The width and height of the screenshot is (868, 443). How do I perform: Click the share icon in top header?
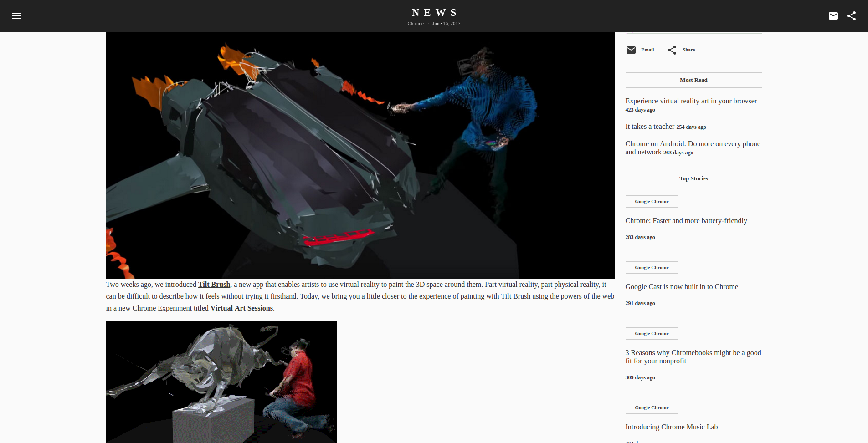point(852,16)
